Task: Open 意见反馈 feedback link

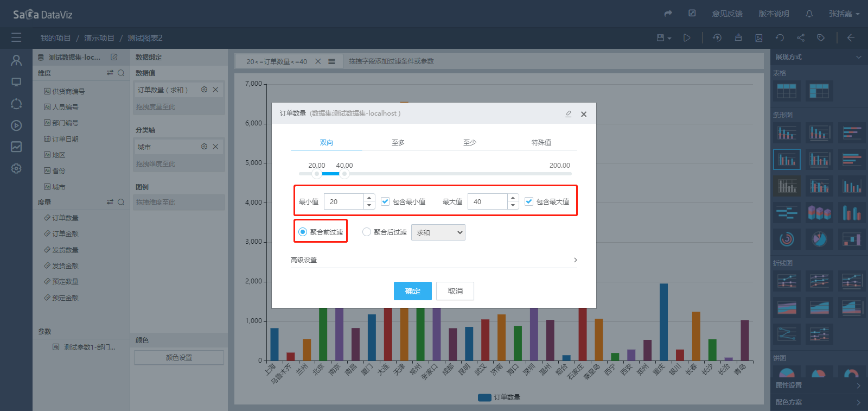Action: pos(727,14)
